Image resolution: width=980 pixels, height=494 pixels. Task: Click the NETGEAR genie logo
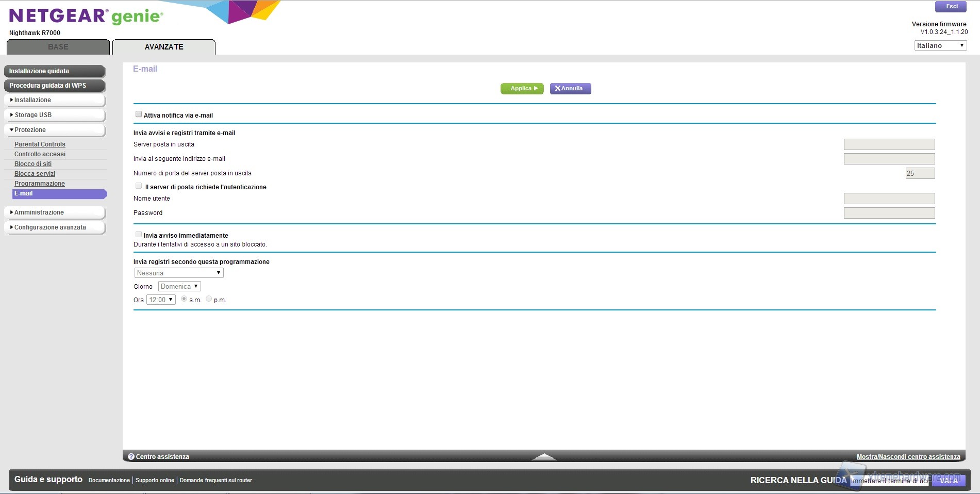click(x=86, y=17)
